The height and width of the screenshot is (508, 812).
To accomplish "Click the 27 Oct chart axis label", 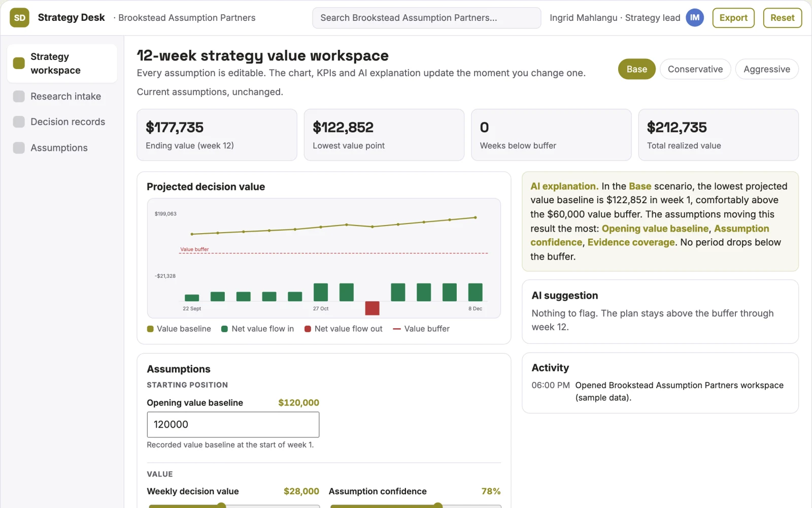I will tap(321, 308).
